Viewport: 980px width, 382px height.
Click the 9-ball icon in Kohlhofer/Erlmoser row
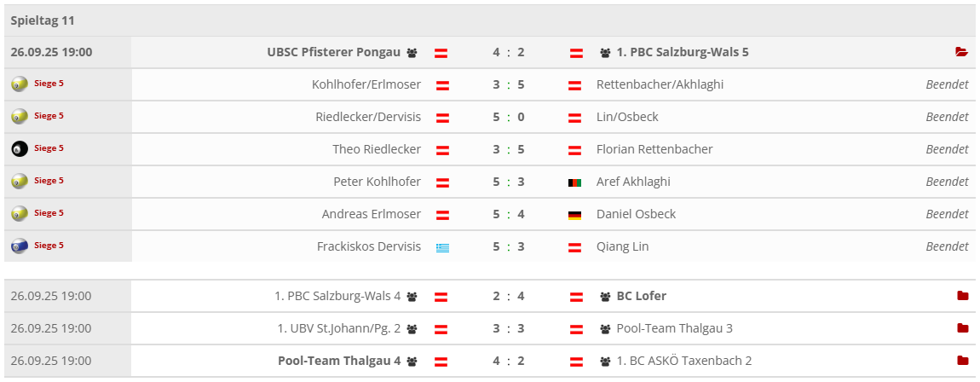click(x=20, y=84)
